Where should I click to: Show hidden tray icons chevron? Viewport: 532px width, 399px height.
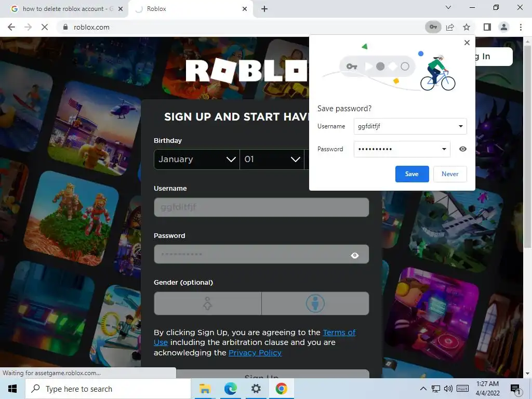point(423,389)
